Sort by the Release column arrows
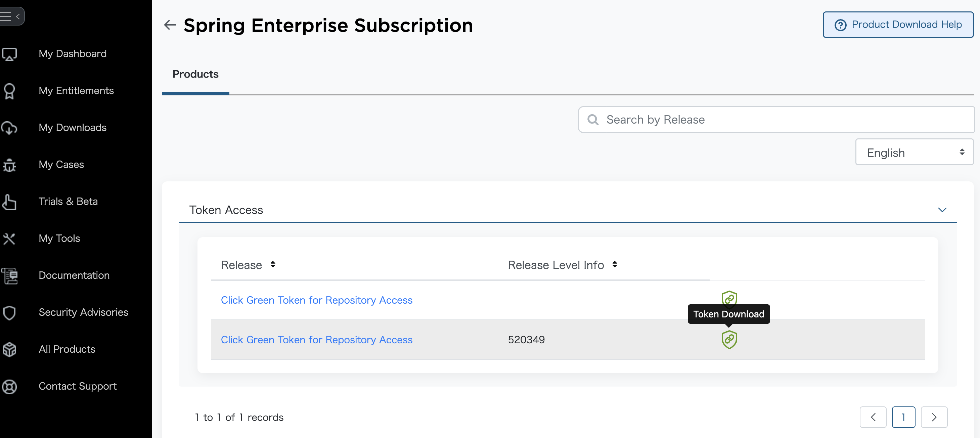 [273, 264]
